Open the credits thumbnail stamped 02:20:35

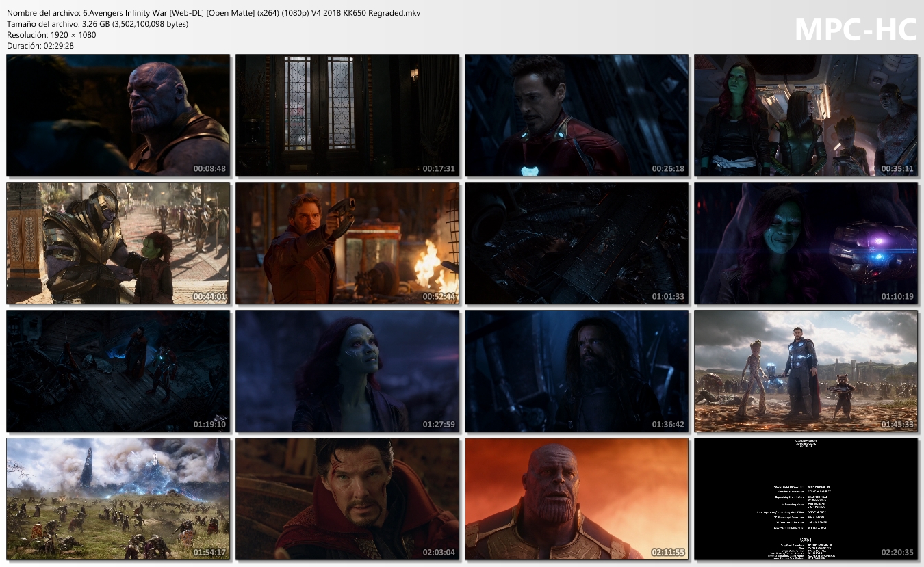pyautogui.click(x=806, y=499)
